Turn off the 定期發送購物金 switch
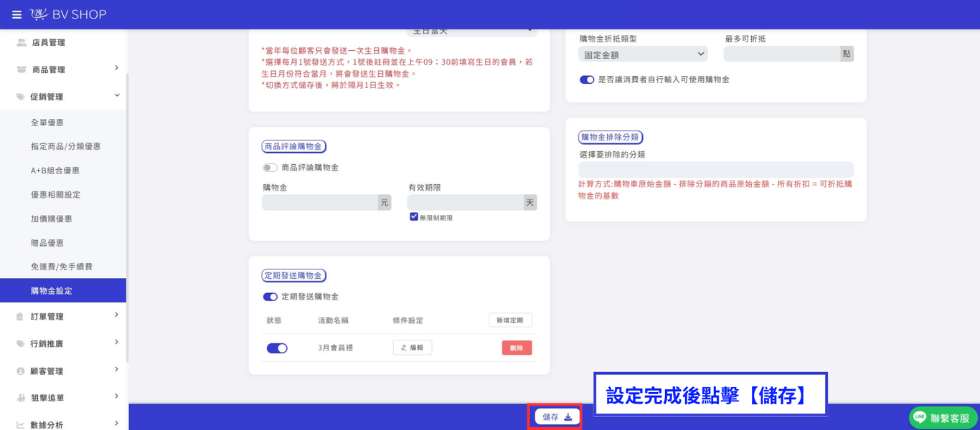Screen dimensions: 980x430 270,297
